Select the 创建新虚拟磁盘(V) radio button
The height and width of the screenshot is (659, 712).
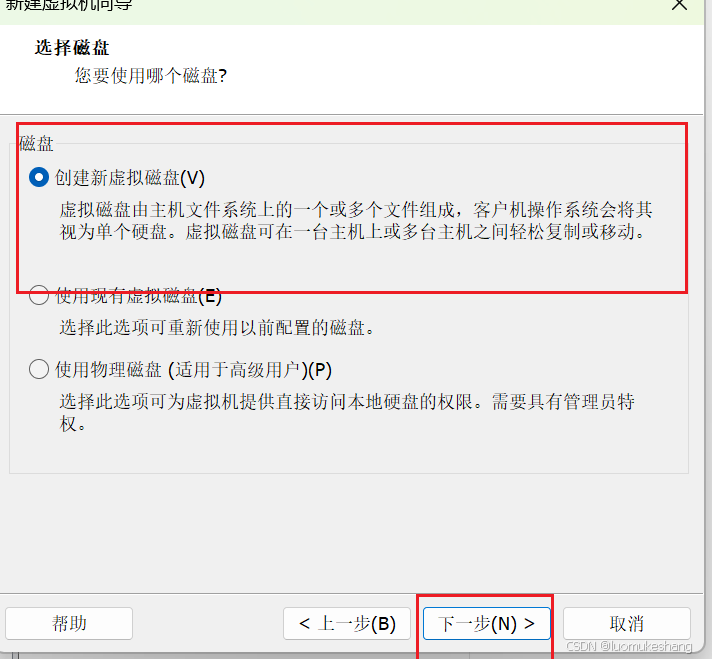pyautogui.click(x=39, y=177)
